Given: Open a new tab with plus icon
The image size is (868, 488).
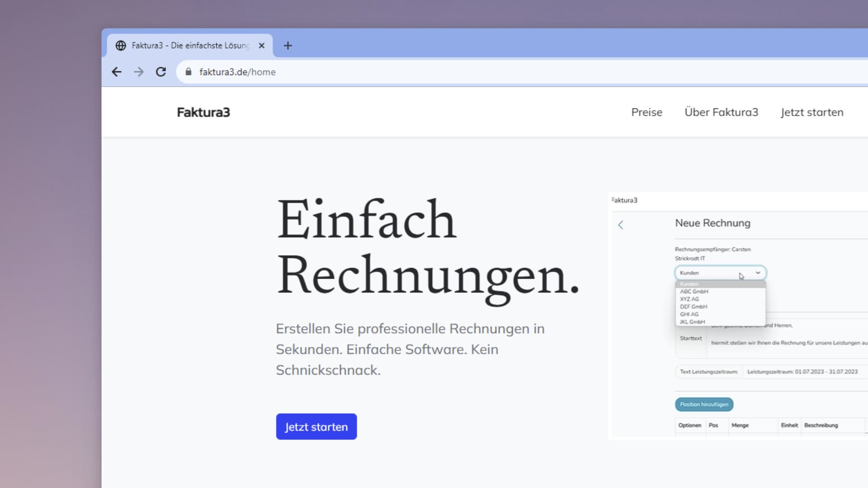Looking at the screenshot, I should pos(288,46).
